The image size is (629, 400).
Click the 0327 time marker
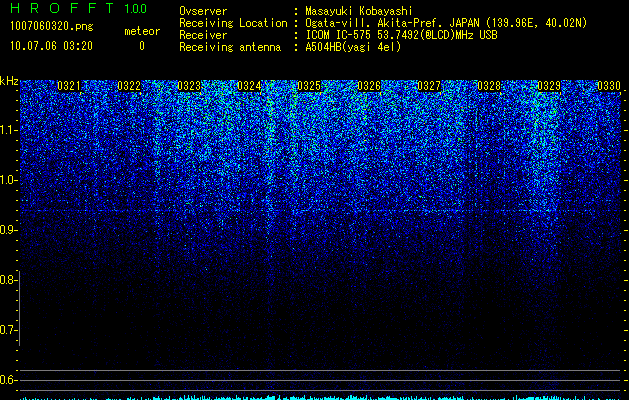tap(429, 86)
